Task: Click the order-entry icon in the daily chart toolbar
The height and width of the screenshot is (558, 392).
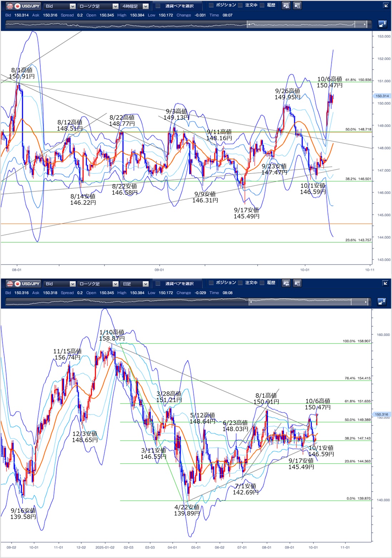Action: (286, 283)
